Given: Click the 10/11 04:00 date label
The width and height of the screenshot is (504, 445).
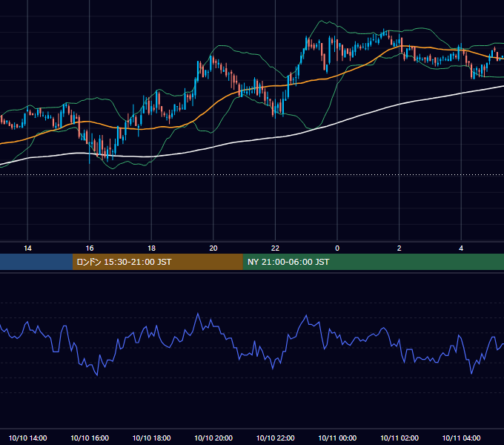Looking at the screenshot, I should point(461,438).
